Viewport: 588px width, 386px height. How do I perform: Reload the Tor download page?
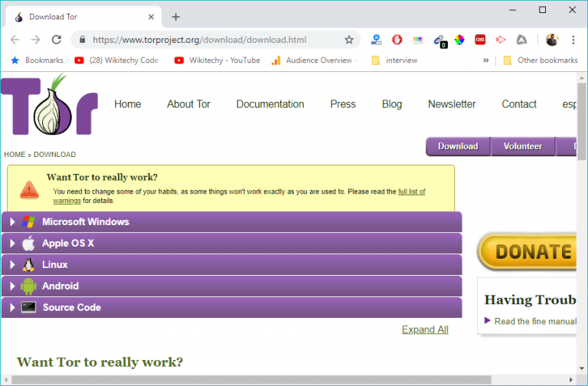pyautogui.click(x=56, y=40)
